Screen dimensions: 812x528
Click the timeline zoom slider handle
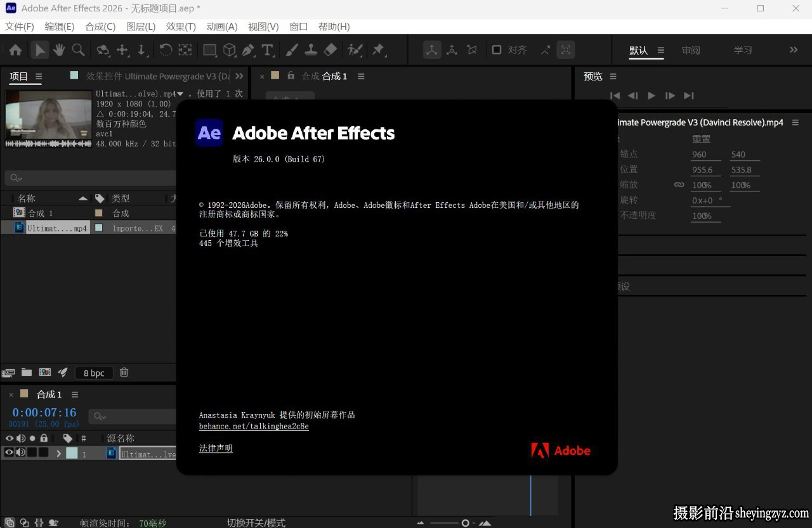465,523
